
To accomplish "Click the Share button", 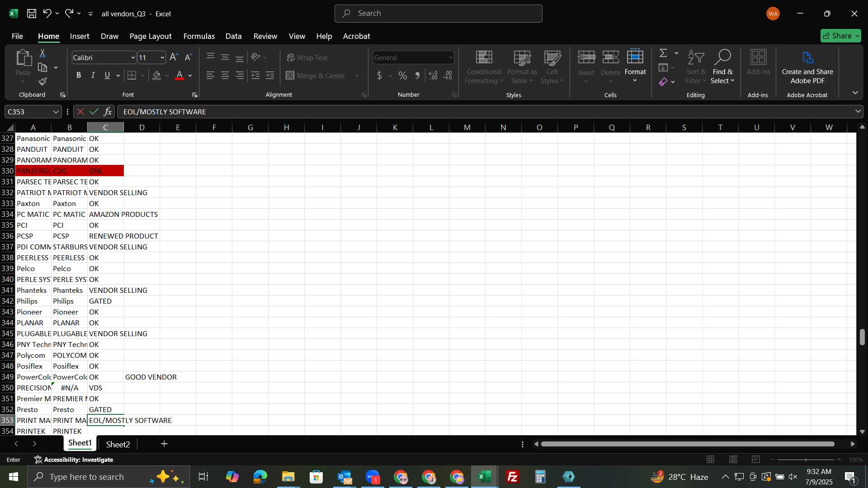I will click(x=840, y=36).
